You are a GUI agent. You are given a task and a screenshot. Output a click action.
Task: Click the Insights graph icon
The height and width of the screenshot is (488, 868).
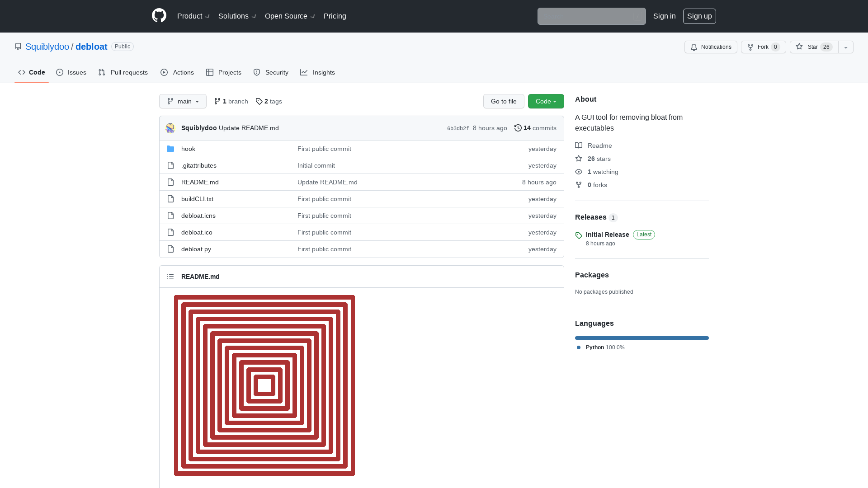click(x=304, y=72)
